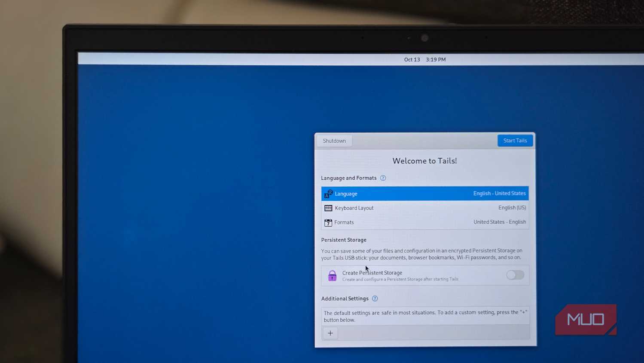Click the Additional Settings heading text

click(x=345, y=298)
